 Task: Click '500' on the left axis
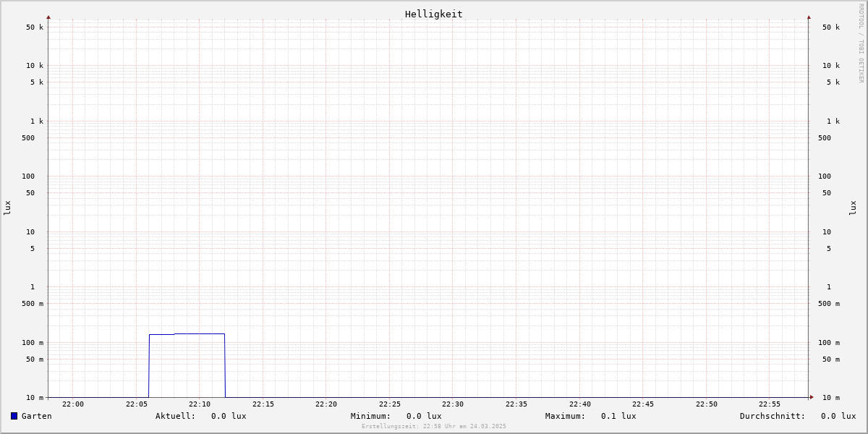(28, 138)
